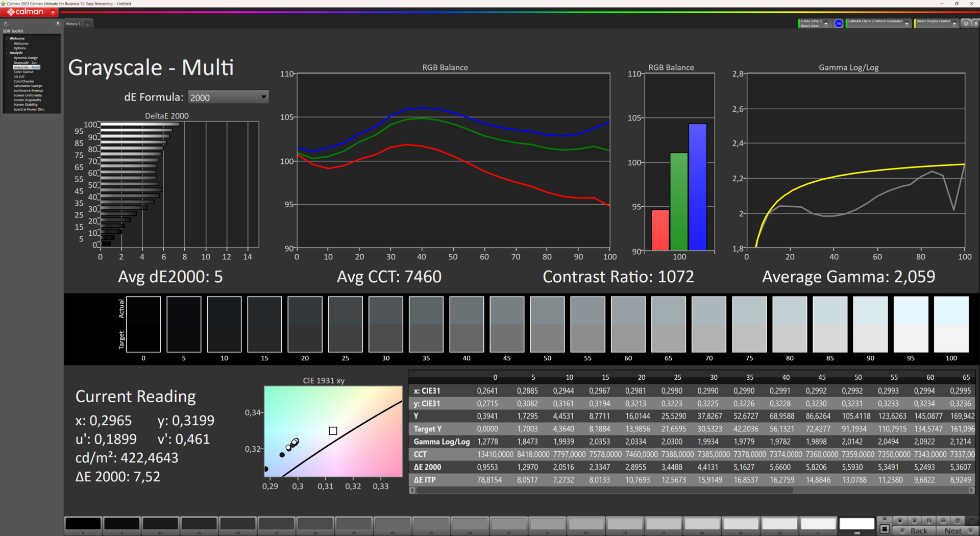Click the H-shaped read icon
The height and width of the screenshot is (536, 980).
929,521
